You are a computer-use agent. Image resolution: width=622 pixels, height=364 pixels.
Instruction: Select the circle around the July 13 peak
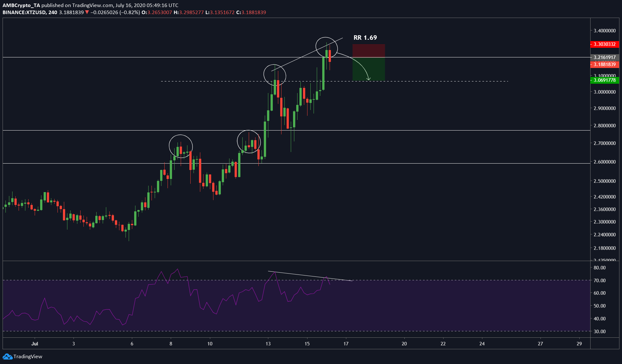tap(275, 75)
